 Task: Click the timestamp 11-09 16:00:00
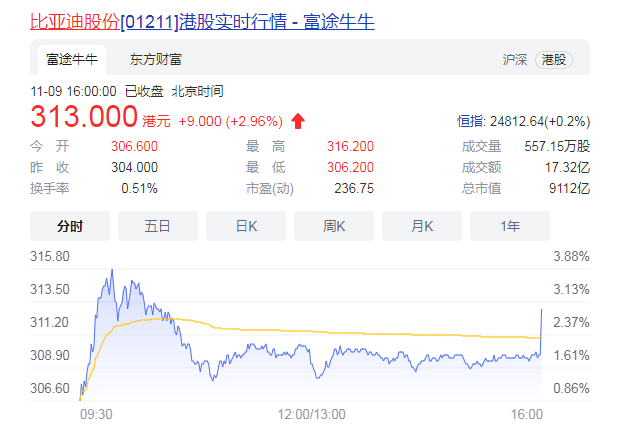point(73,91)
